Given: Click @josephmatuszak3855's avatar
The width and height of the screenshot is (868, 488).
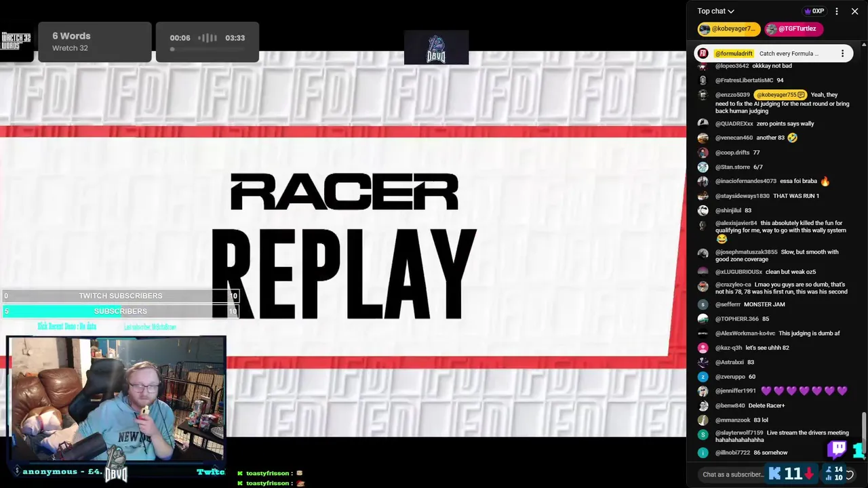Looking at the screenshot, I should point(703,253).
